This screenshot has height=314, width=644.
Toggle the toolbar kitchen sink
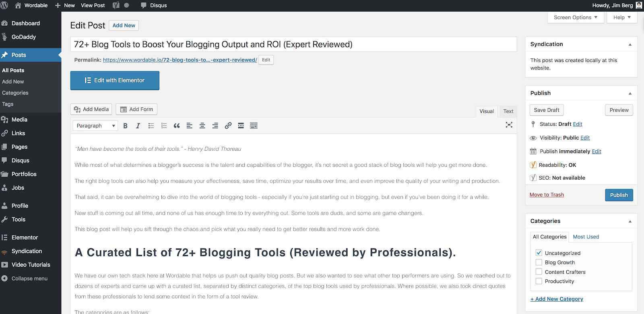click(x=254, y=126)
